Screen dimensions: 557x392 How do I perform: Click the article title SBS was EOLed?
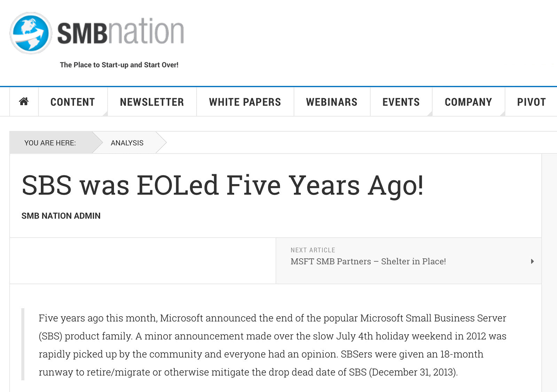pyautogui.click(x=223, y=186)
